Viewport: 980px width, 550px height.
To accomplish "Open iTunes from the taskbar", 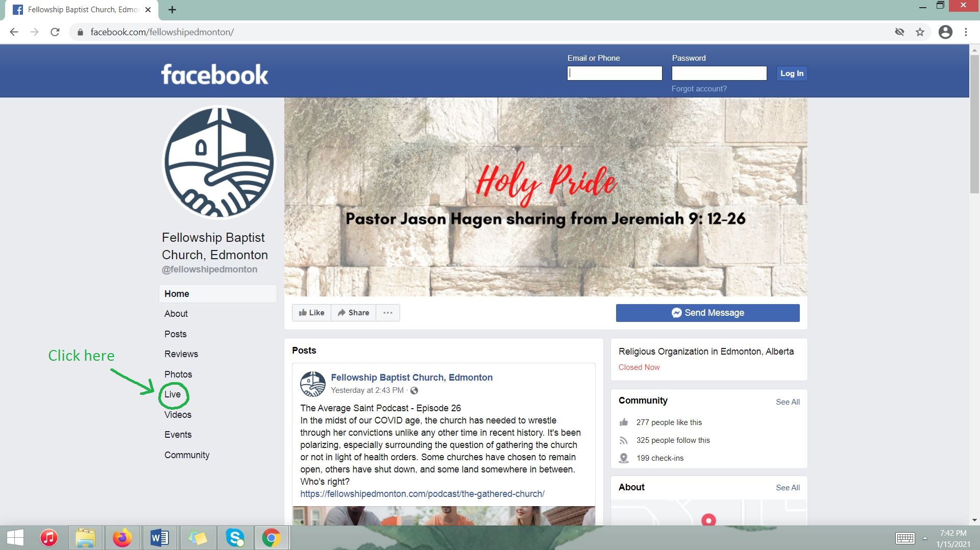I will 48,538.
